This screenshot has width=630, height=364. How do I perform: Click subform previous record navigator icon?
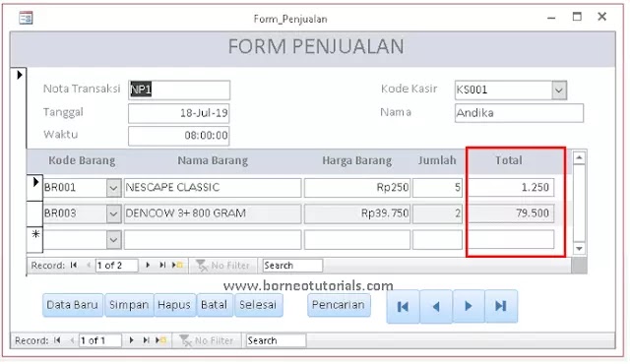[x=88, y=265]
